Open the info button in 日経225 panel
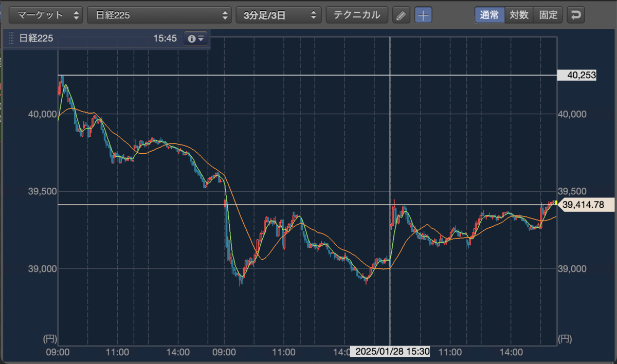 point(196,39)
